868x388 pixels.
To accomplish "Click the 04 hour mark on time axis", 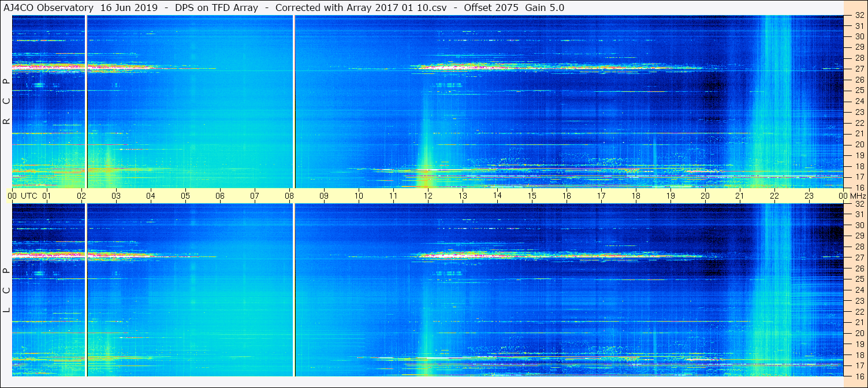I will [x=151, y=196].
